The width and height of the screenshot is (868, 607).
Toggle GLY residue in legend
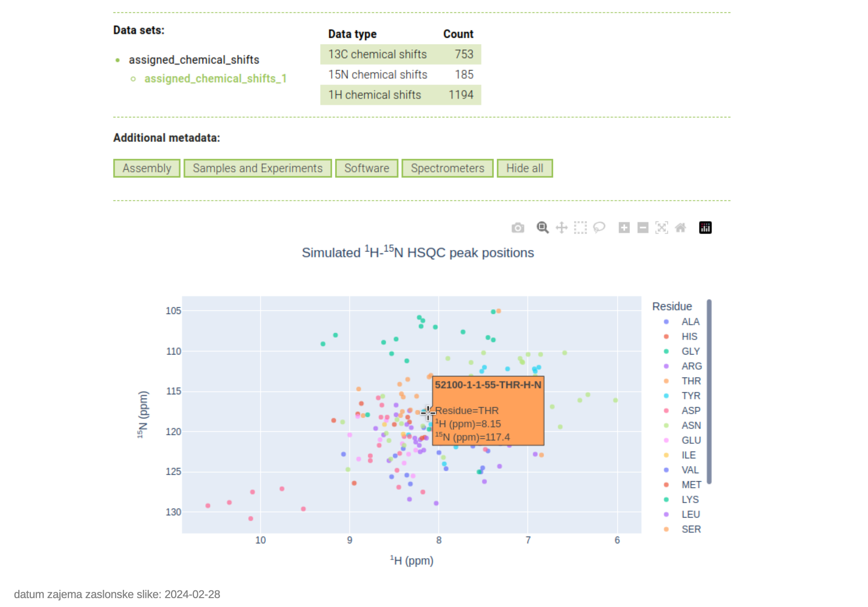click(x=682, y=352)
